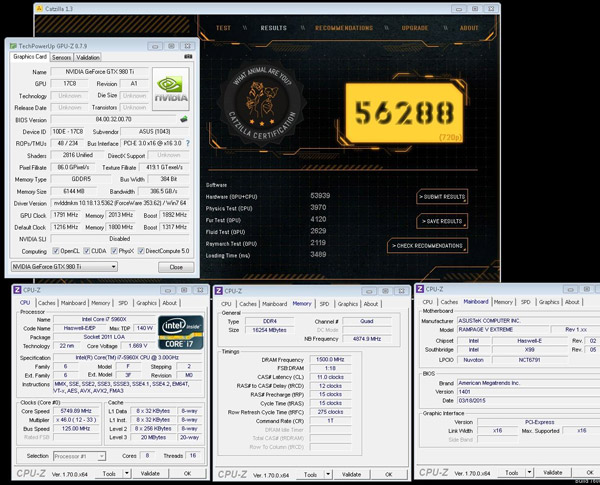This screenshot has width=600, height=485.
Task: Switch to the Validation tab in GPU-Z
Action: pyautogui.click(x=88, y=57)
